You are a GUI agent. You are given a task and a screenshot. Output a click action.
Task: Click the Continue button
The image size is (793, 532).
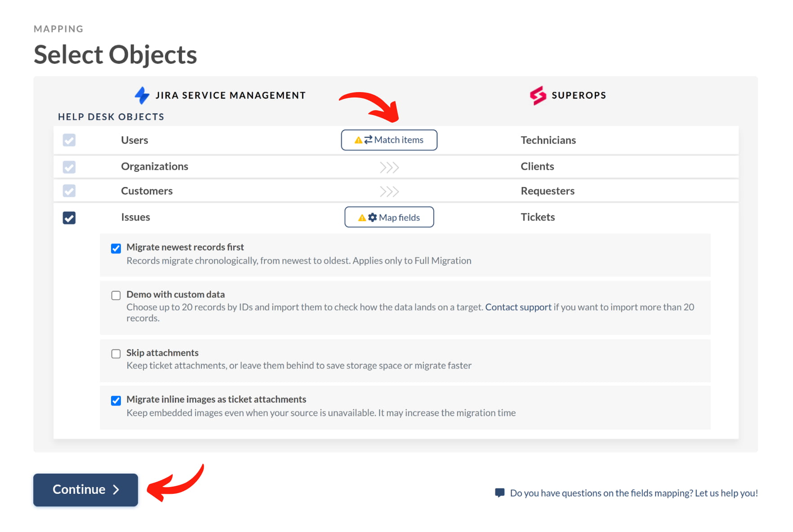(85, 490)
